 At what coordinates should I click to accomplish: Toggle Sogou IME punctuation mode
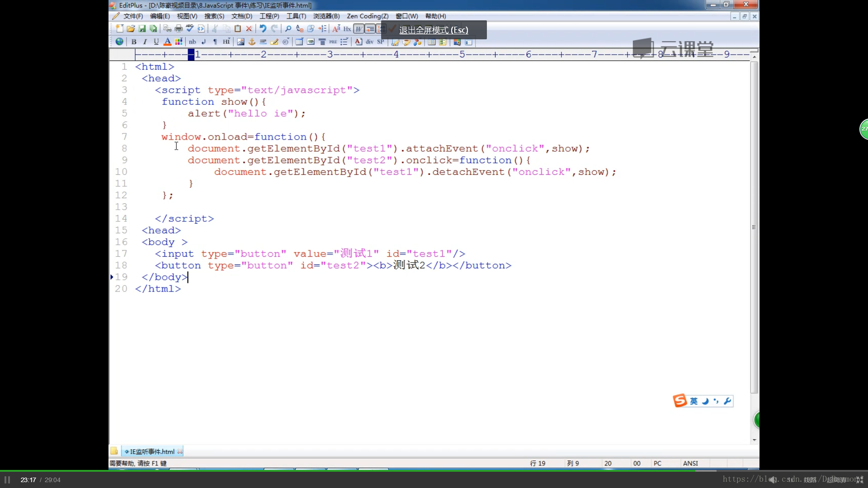tap(716, 401)
